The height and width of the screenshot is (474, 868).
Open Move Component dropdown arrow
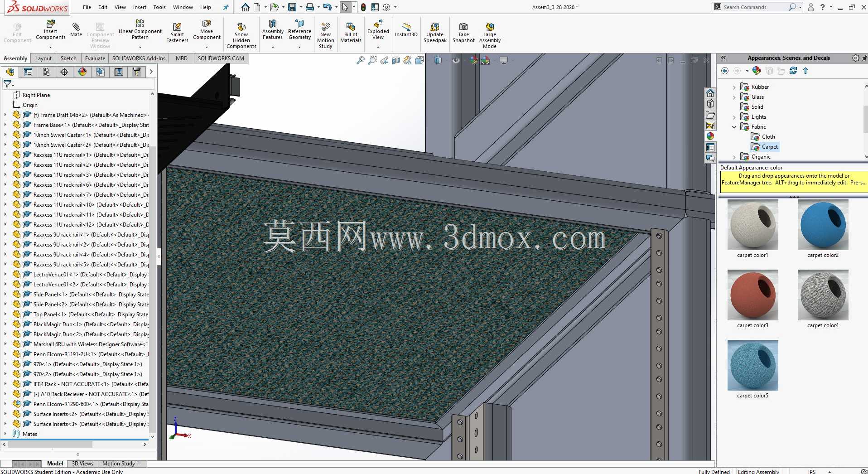pos(207,47)
